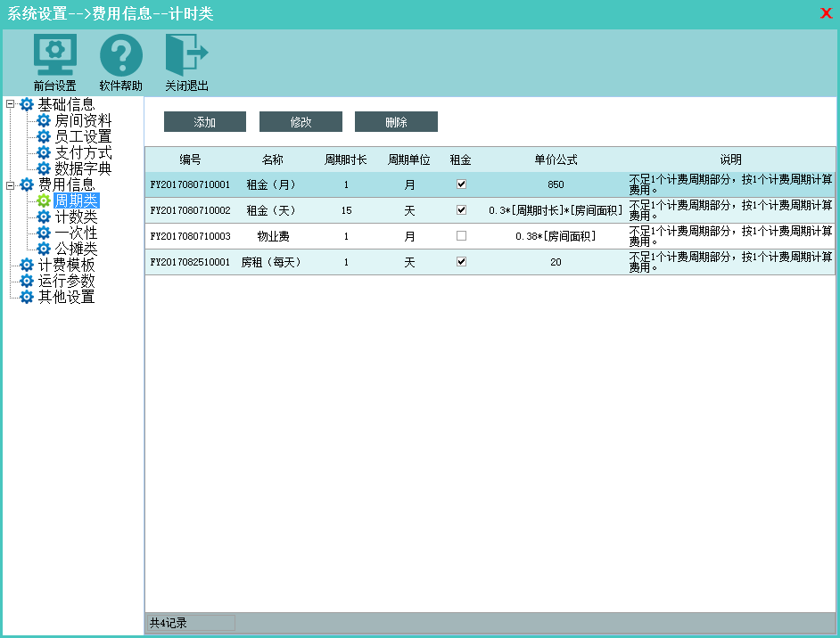Select 运行参数 in sidebar tree
Image resolution: width=840 pixels, height=638 pixels.
click(66, 281)
